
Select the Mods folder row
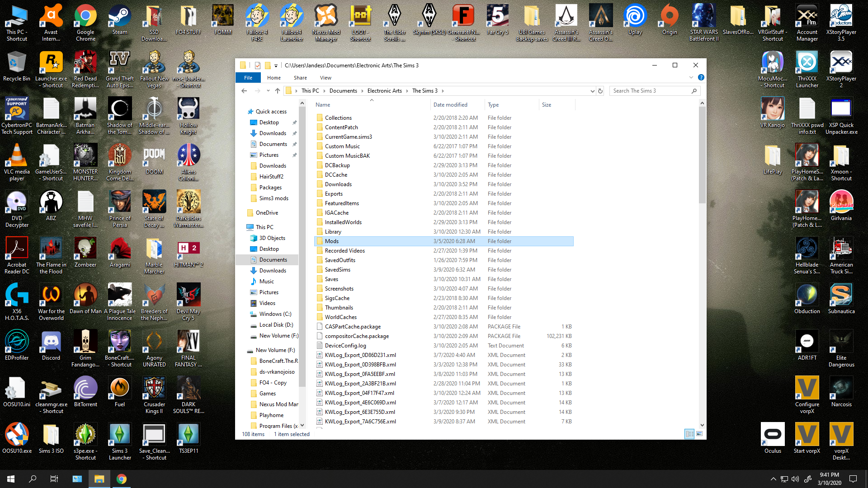tap(444, 241)
